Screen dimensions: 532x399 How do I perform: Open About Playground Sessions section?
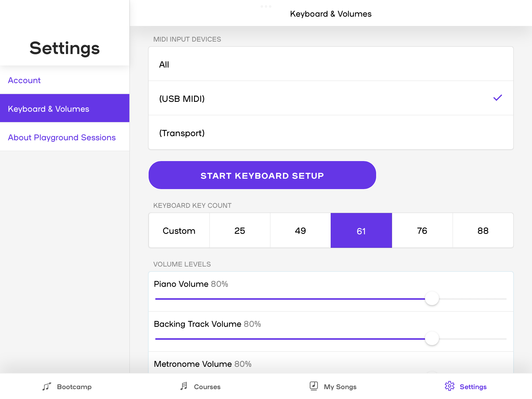pos(62,137)
